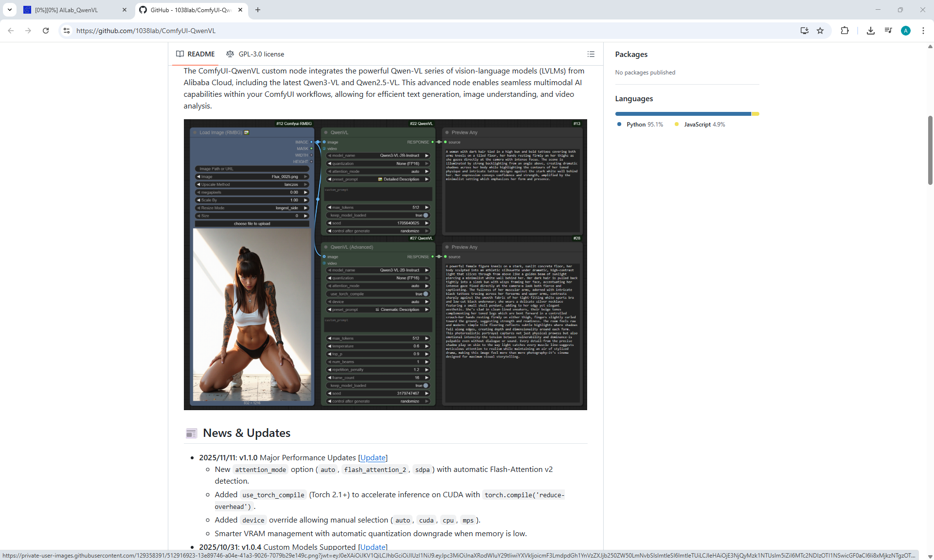This screenshot has width=934, height=560.
Task: Click the user profile avatar icon
Action: point(905,31)
